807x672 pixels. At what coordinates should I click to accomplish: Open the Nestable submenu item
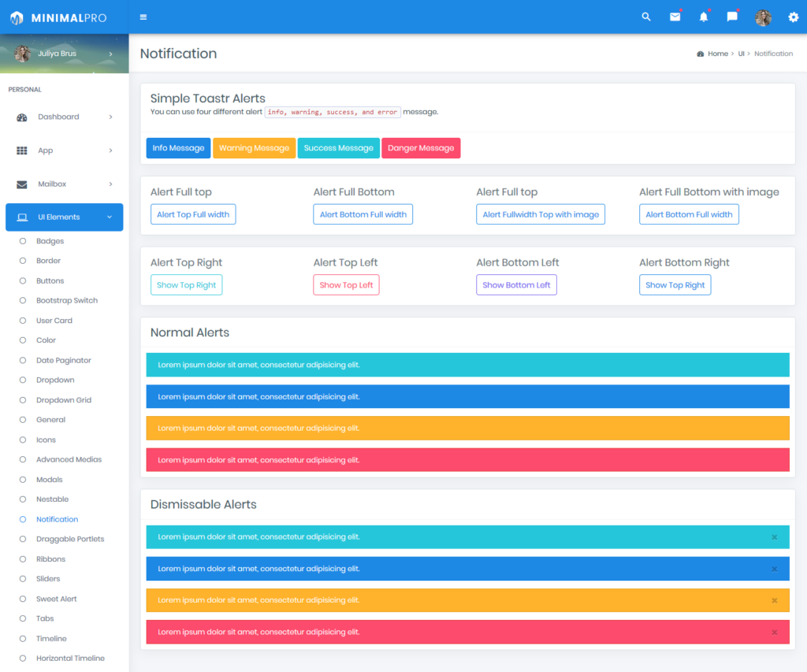pos(52,499)
